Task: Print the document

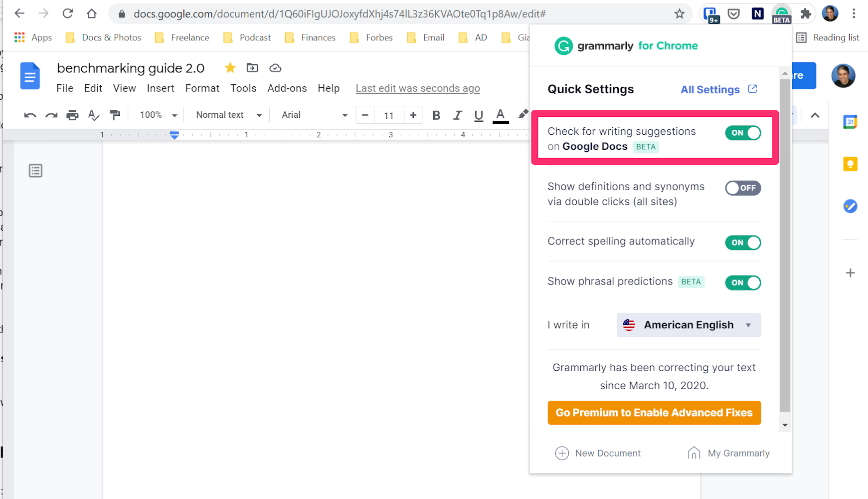Action: tap(72, 115)
